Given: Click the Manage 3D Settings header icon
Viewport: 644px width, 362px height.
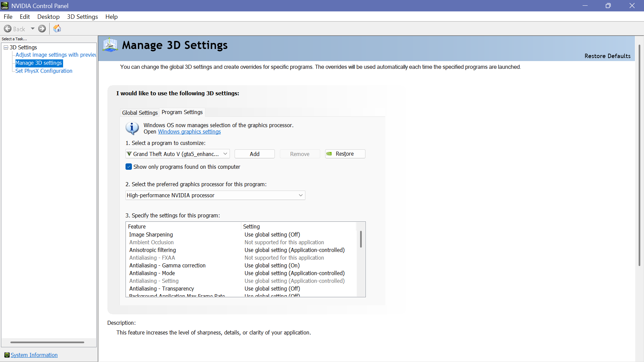Looking at the screenshot, I should (x=110, y=45).
